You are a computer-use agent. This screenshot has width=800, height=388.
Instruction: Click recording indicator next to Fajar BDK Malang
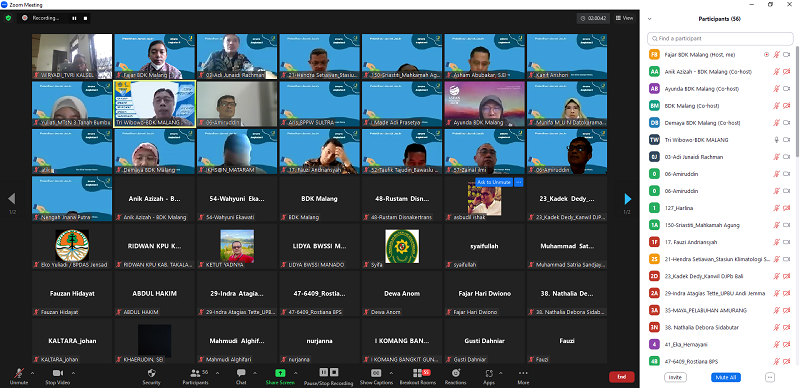coord(766,55)
